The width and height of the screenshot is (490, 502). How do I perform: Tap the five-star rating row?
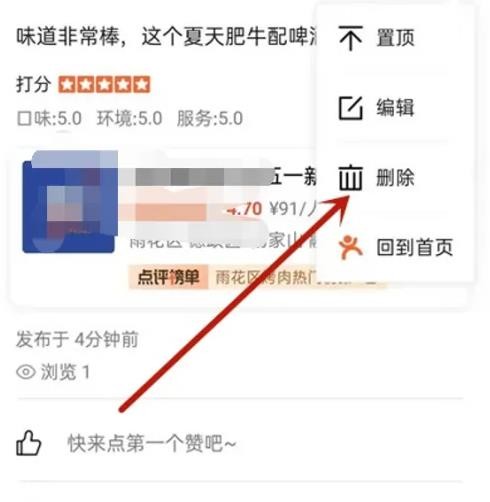(104, 85)
